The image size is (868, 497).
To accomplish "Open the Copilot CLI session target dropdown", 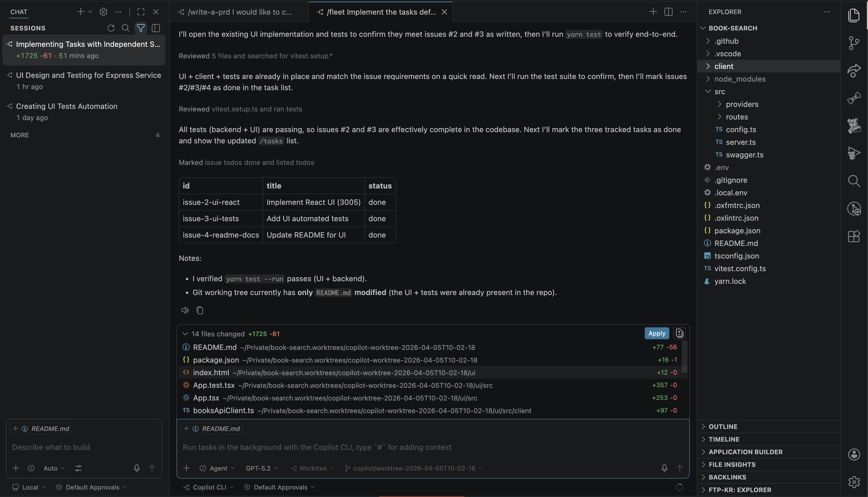I will click(208, 488).
